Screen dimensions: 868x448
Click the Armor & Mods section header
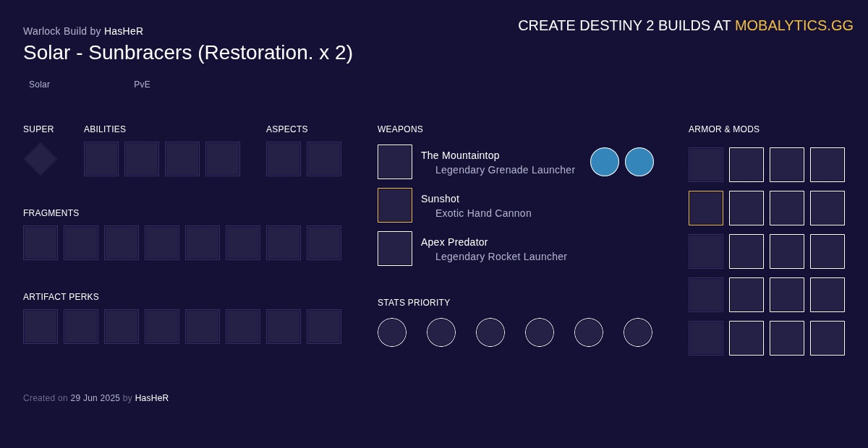pyautogui.click(x=724, y=129)
